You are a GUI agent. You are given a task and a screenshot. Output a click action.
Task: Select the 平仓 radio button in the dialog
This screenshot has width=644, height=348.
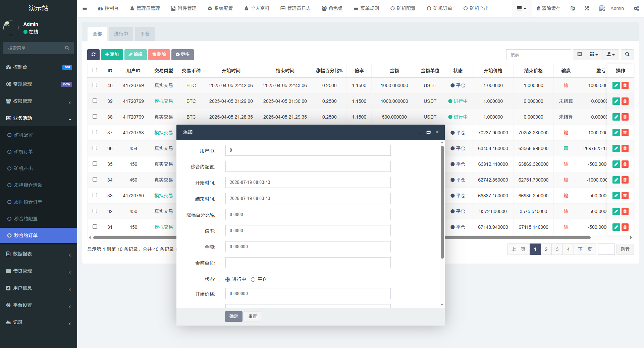(253, 279)
